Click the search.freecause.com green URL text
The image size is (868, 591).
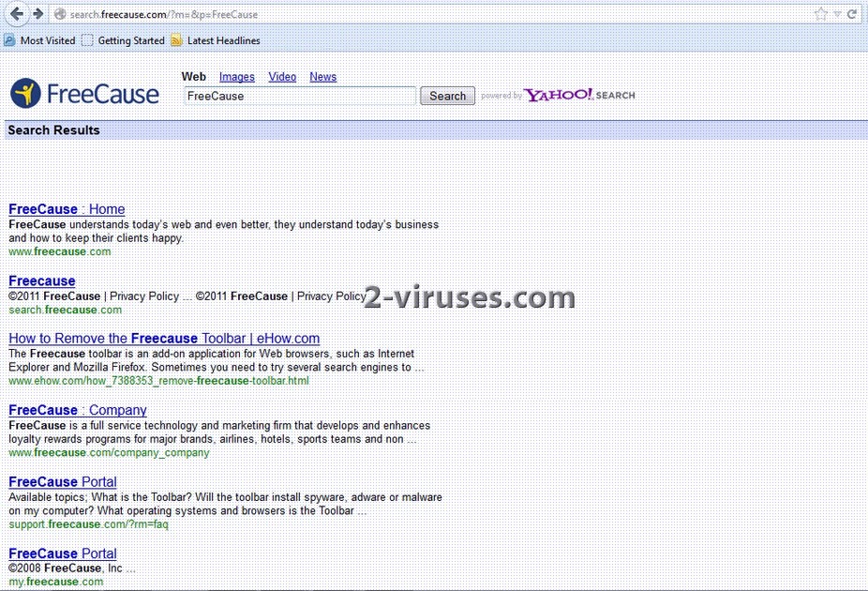(66, 310)
